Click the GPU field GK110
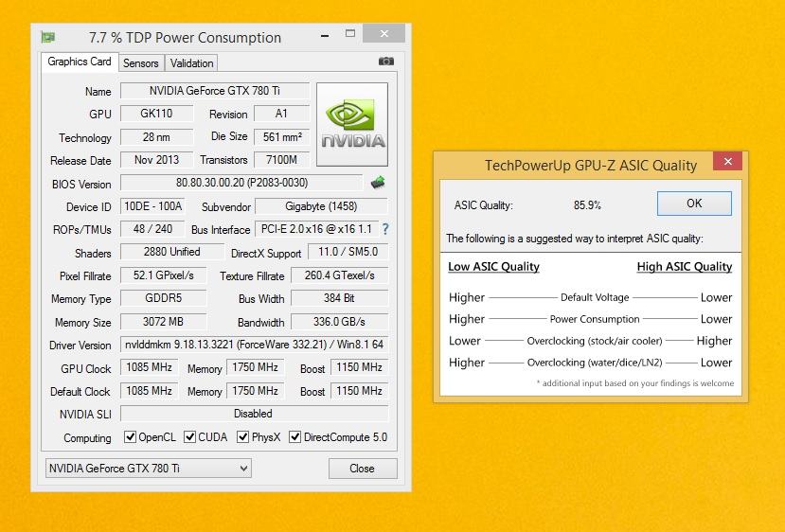 click(x=156, y=114)
